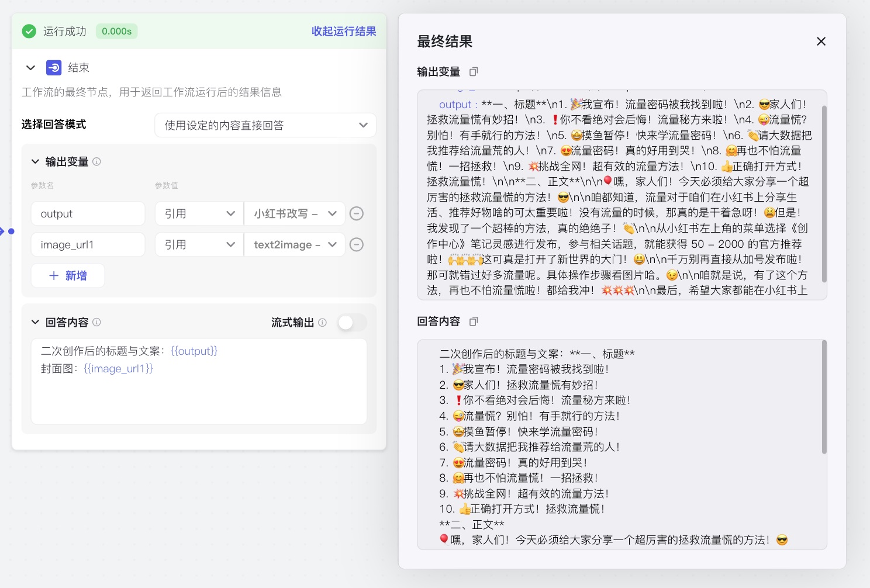This screenshot has height=588, width=870.
Task: Click the 回答内容 result box scrollbar
Action: pyautogui.click(x=824, y=397)
